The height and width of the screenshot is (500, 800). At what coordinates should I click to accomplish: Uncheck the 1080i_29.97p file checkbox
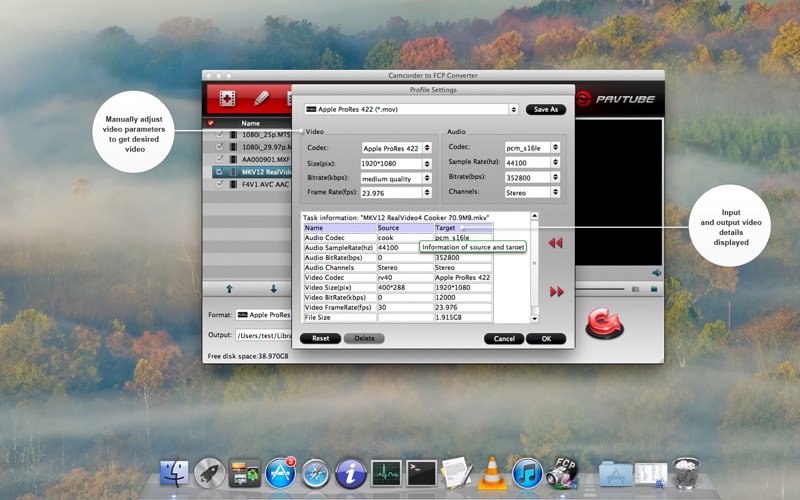pos(219,147)
